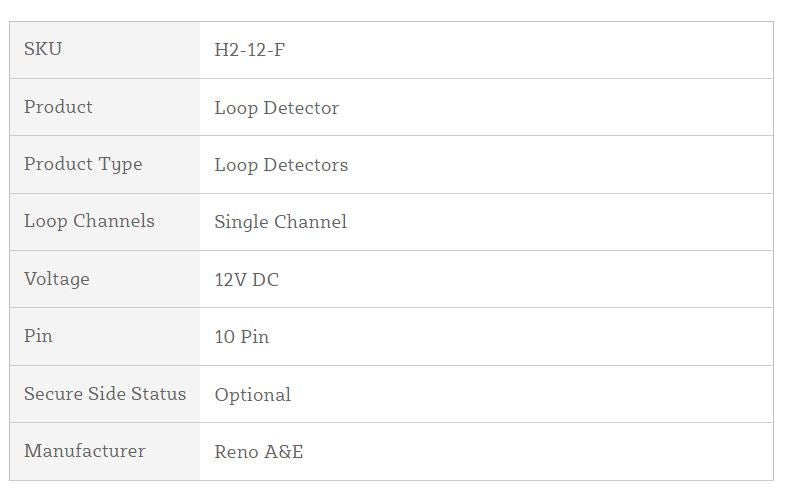Select the H2-12-F SKU value

click(x=249, y=50)
